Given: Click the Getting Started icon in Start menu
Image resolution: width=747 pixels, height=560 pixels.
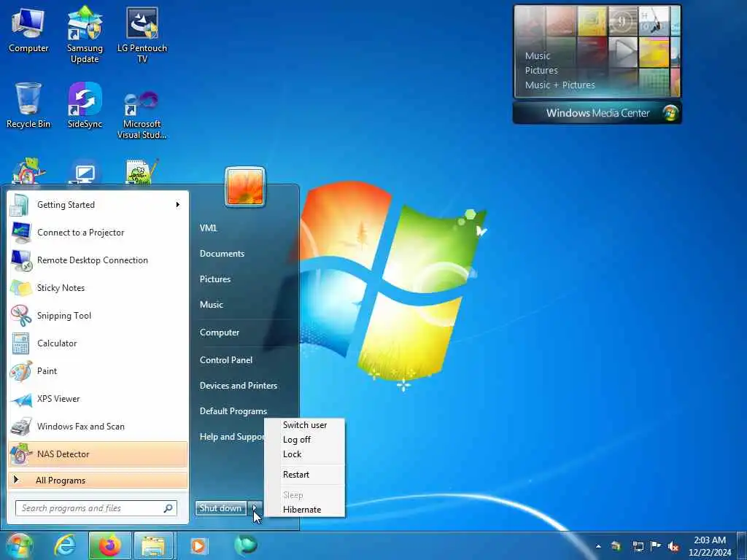Looking at the screenshot, I should pyautogui.click(x=20, y=205).
